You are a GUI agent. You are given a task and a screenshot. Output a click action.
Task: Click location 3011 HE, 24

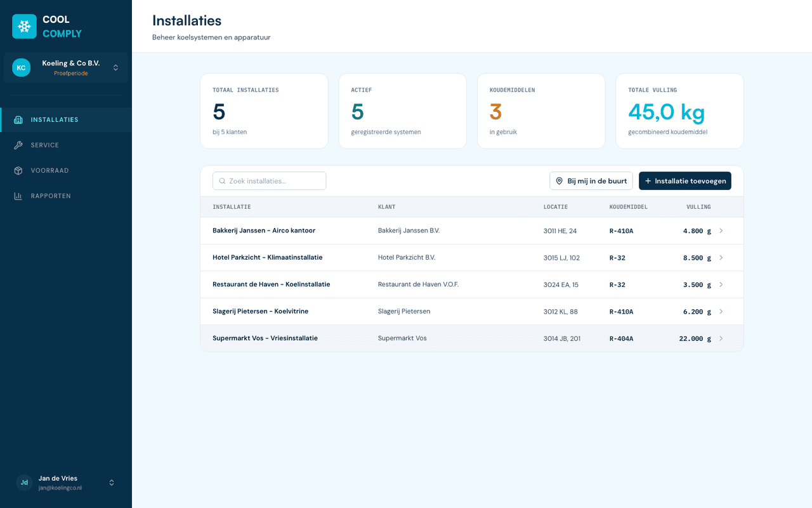point(560,231)
